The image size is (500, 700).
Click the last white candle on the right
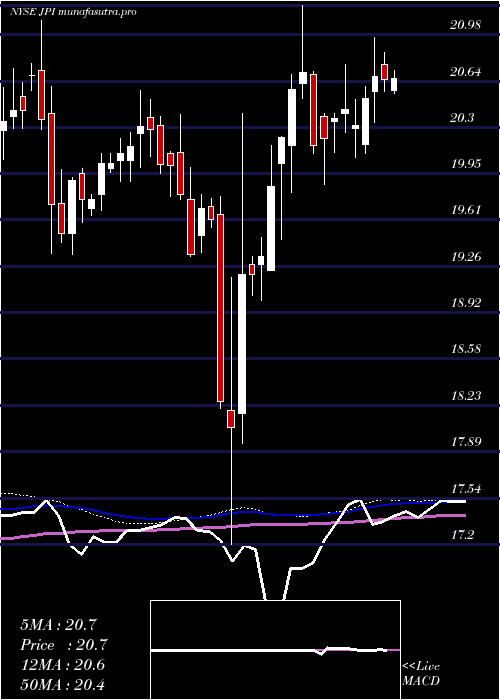coord(394,84)
